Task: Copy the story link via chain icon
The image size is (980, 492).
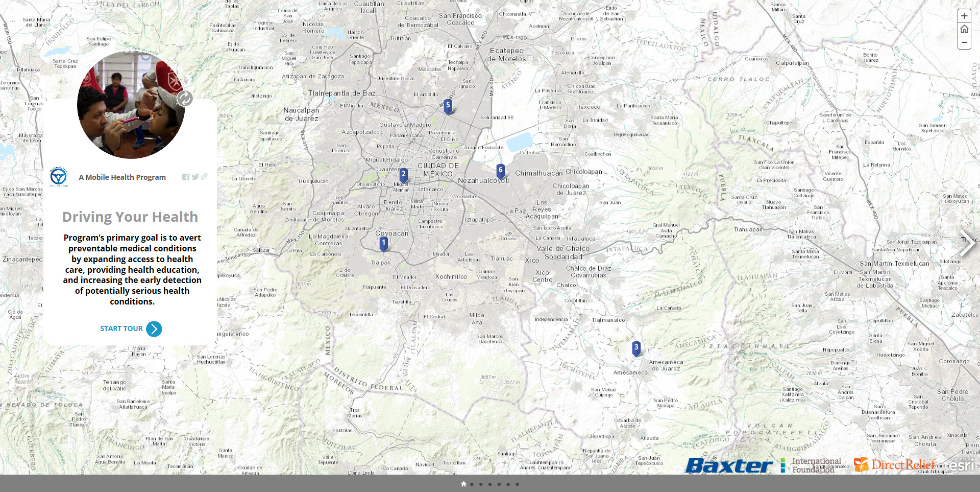Action: click(204, 177)
